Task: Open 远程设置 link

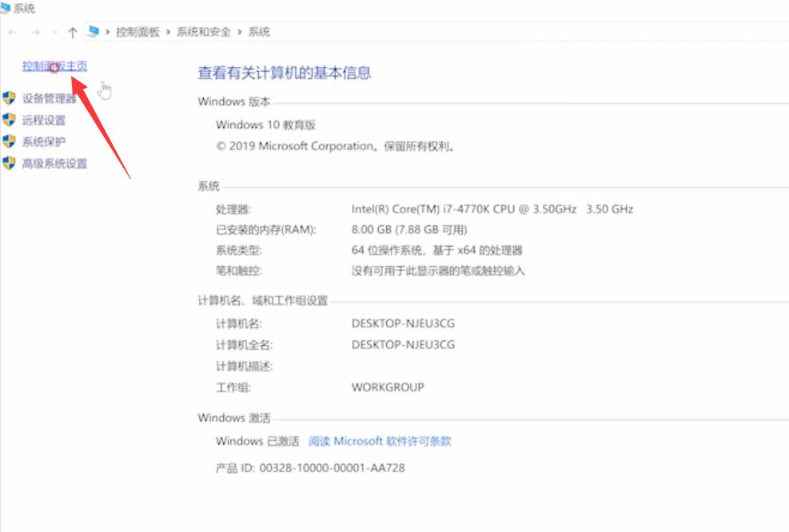Action: pos(43,120)
